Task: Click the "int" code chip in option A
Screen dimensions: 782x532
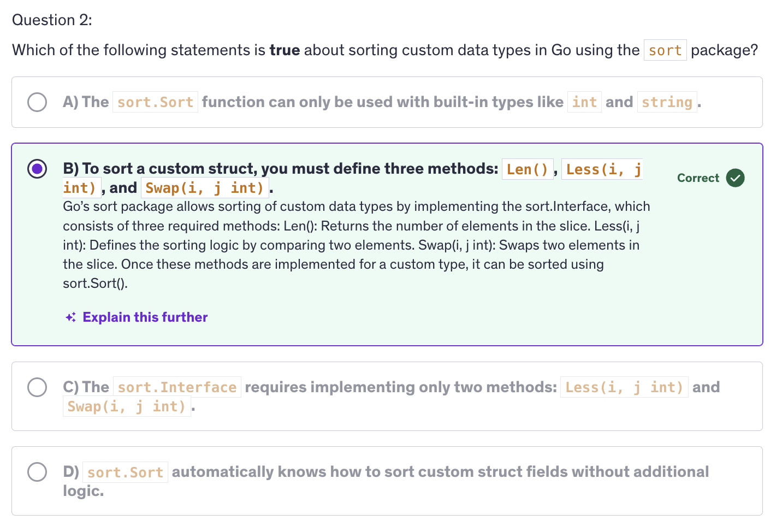Action: click(584, 102)
